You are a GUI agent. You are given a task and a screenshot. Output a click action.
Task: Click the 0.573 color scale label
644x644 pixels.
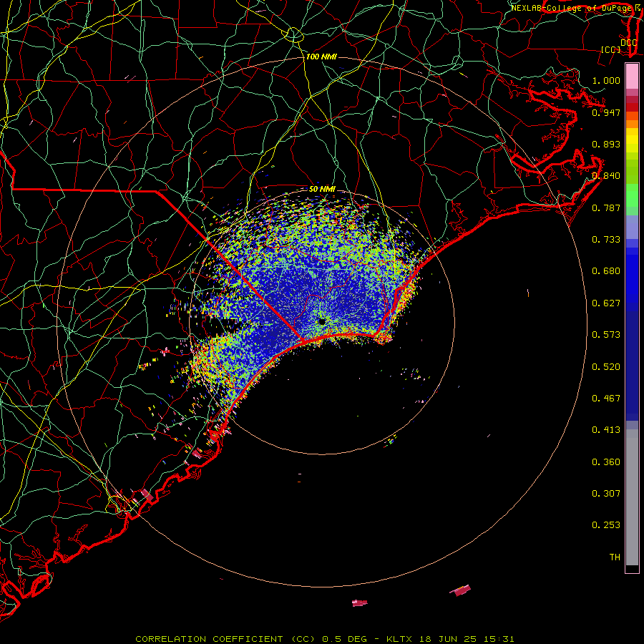click(606, 334)
